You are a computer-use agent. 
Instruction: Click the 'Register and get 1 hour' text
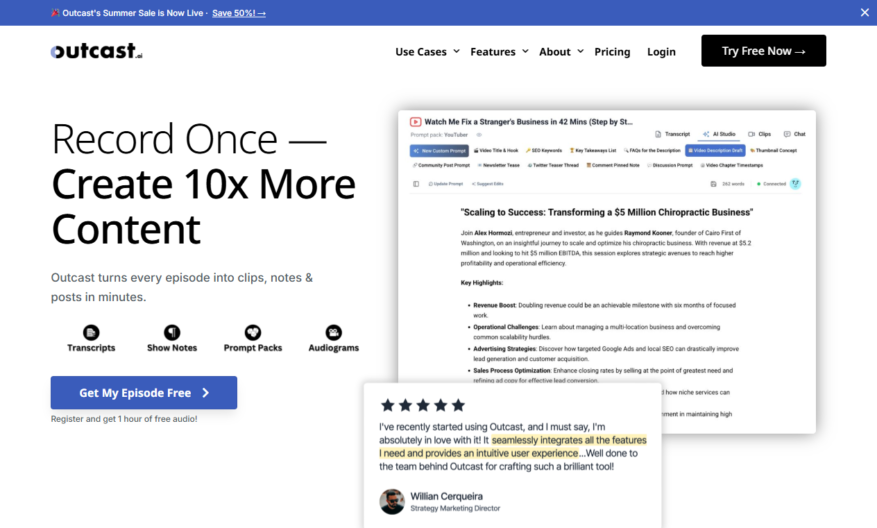[124, 419]
